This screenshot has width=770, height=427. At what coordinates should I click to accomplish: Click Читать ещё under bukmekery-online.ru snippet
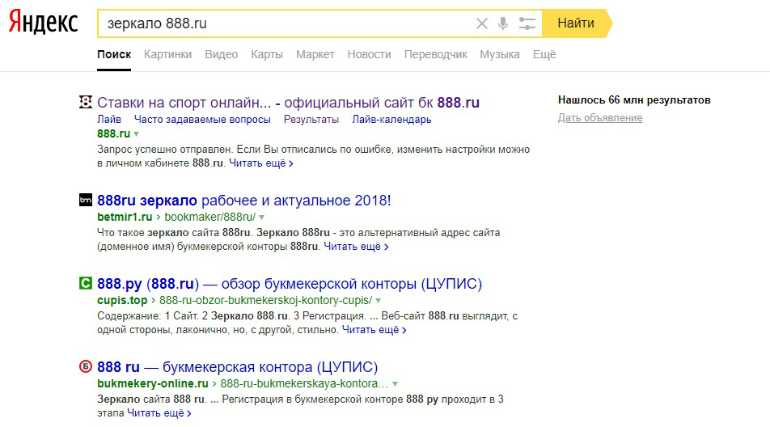tap(159, 413)
